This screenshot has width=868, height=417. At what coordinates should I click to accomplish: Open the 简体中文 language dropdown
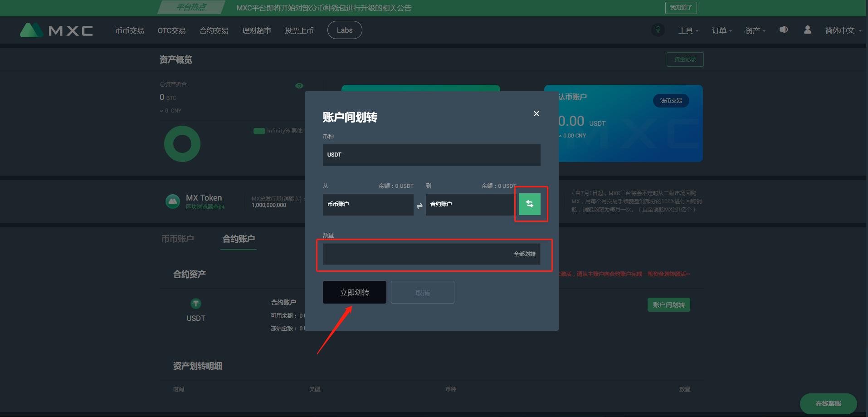[x=843, y=30]
